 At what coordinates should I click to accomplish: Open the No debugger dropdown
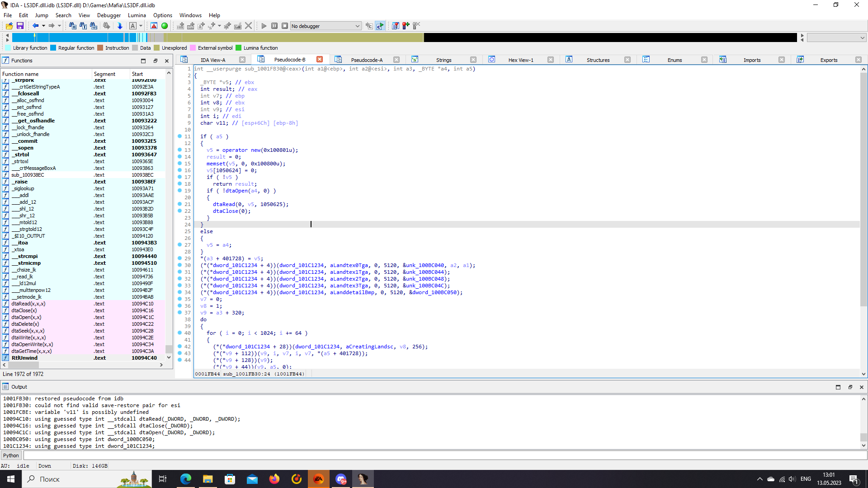325,26
